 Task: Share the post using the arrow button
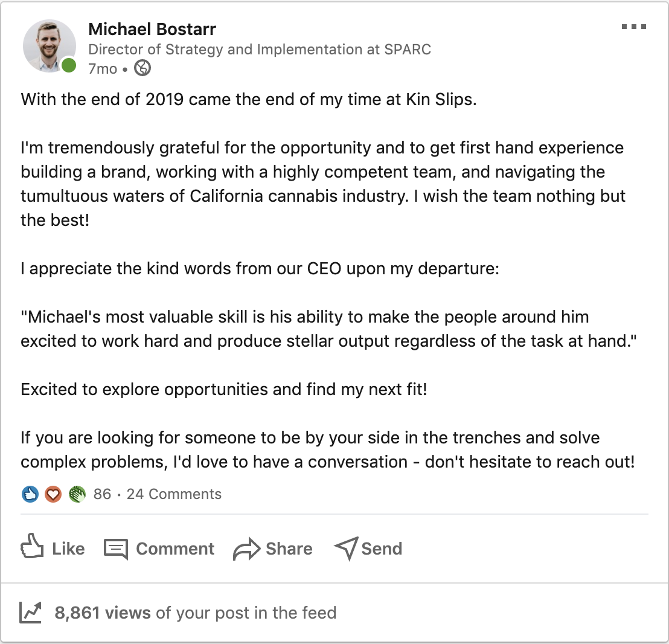click(273, 549)
